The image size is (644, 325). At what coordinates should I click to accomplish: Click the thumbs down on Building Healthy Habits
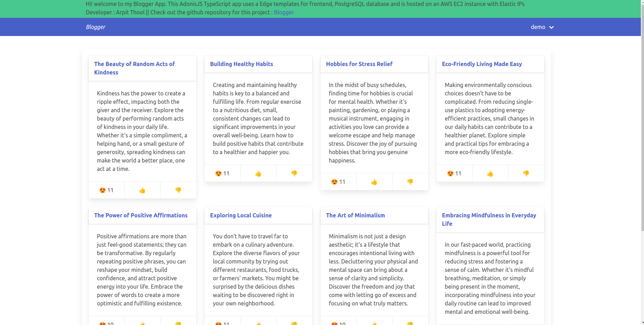click(x=294, y=173)
